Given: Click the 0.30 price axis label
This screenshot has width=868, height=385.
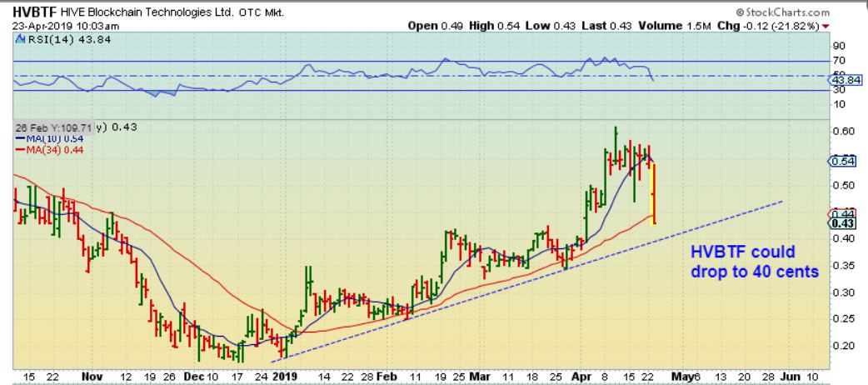Looking at the screenshot, I should click(846, 292).
